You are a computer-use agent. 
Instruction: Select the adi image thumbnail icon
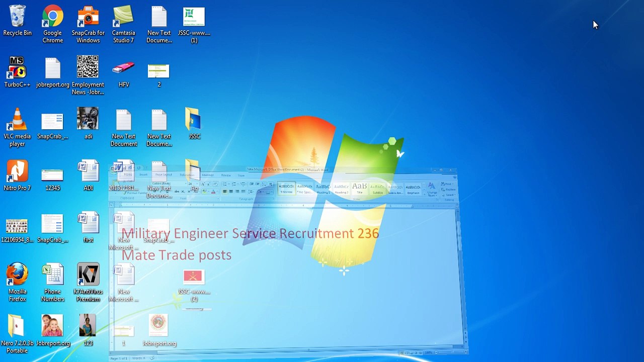point(88,123)
